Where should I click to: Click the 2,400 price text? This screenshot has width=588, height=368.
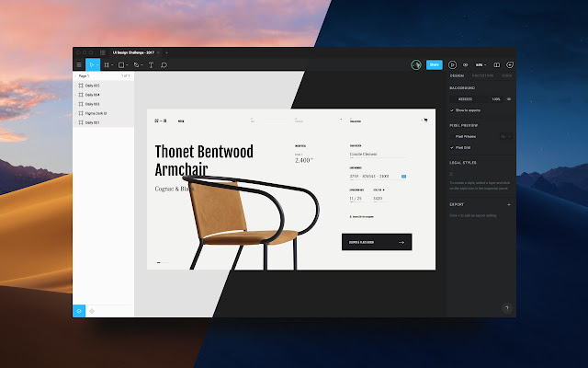click(x=304, y=160)
